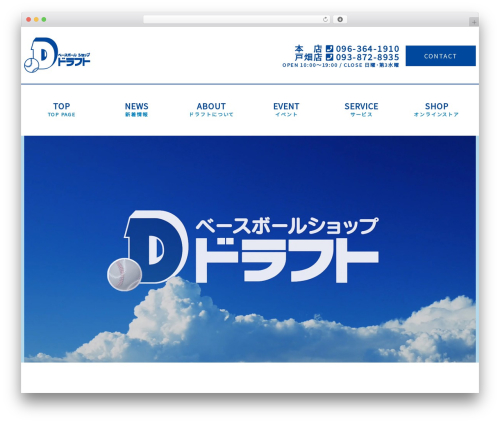The height and width of the screenshot is (423, 500).
Task: Click the hero banner Draft logo image
Action: [243, 250]
